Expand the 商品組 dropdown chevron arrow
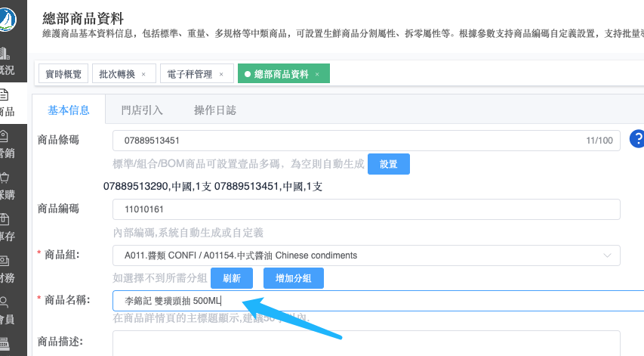This screenshot has width=644, height=356. tap(607, 255)
